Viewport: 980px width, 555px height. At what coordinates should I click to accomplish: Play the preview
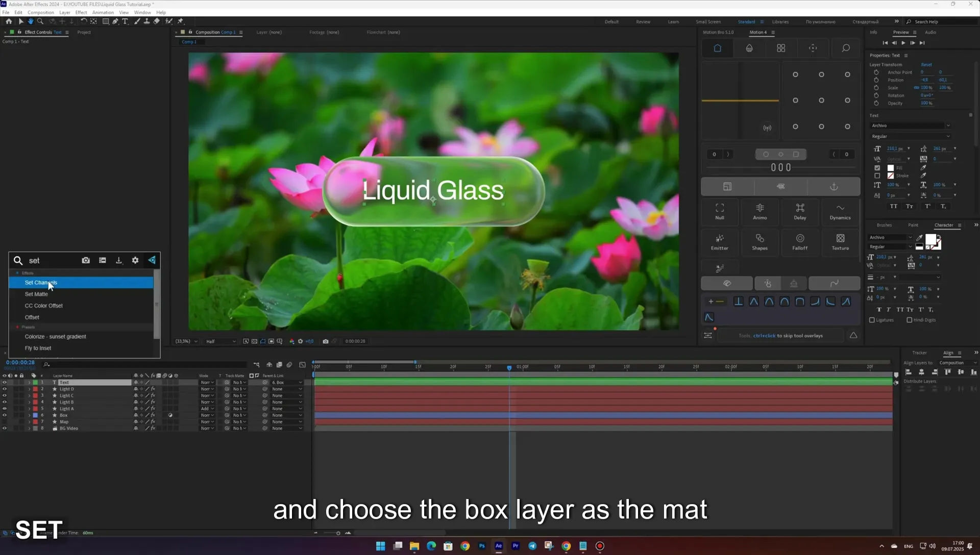click(x=903, y=43)
